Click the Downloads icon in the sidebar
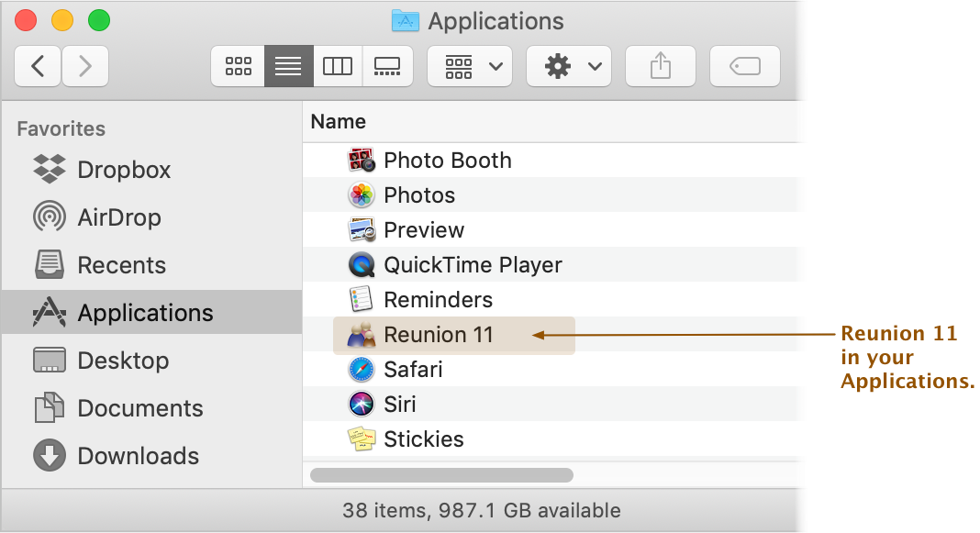 50,455
